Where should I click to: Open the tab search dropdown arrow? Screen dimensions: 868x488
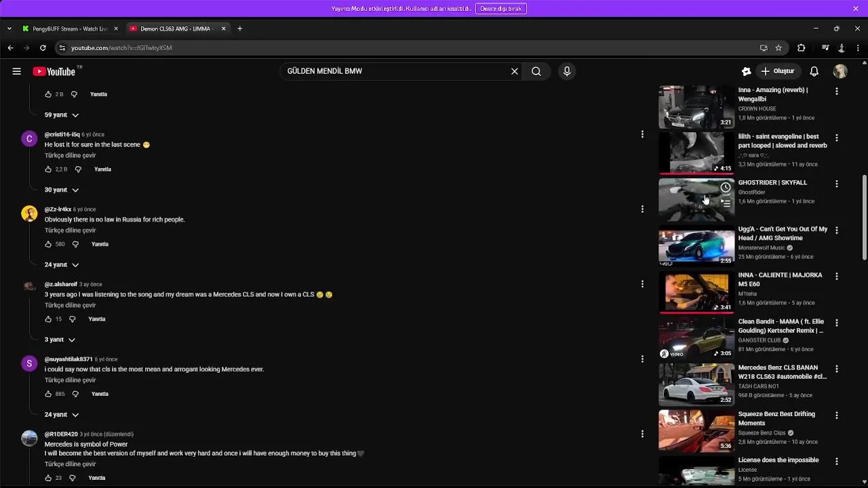coord(9,28)
